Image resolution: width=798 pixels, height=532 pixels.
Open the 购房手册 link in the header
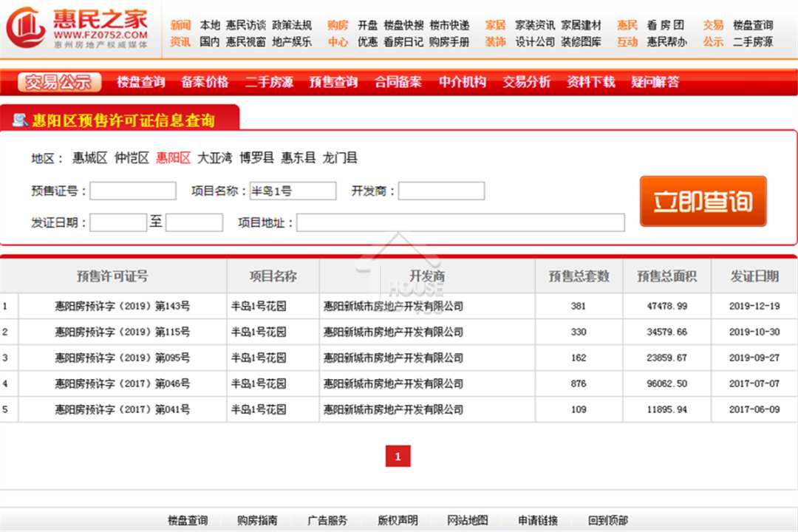pyautogui.click(x=449, y=41)
